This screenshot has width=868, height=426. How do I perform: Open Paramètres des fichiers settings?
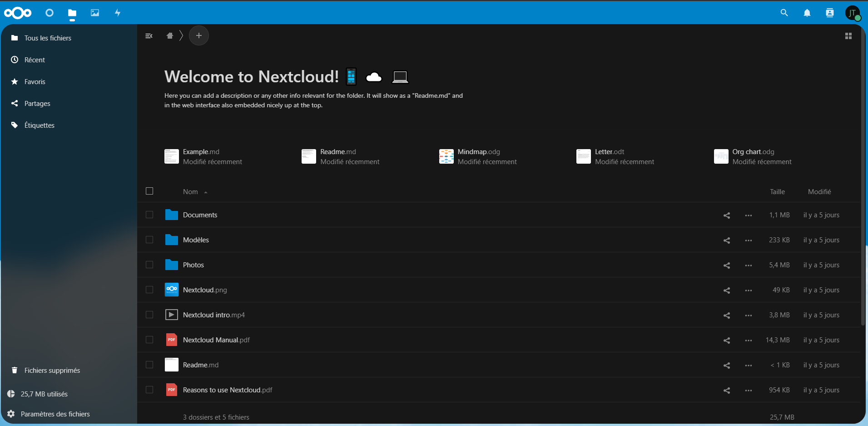pos(55,414)
